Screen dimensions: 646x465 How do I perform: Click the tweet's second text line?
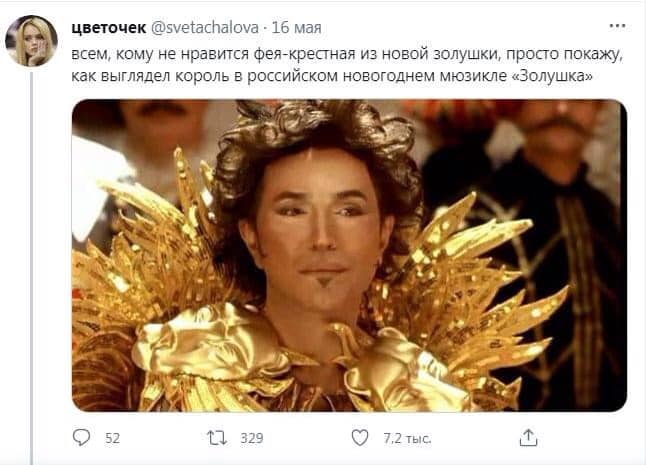332,76
